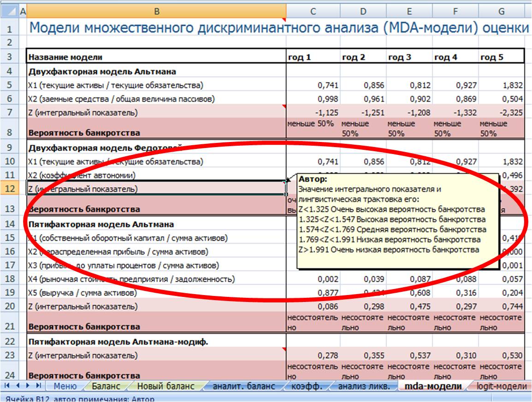The image size is (532, 402).
Task: Select the 'Z (интегральный показатель)' cell in row 12
Action: click(156, 188)
